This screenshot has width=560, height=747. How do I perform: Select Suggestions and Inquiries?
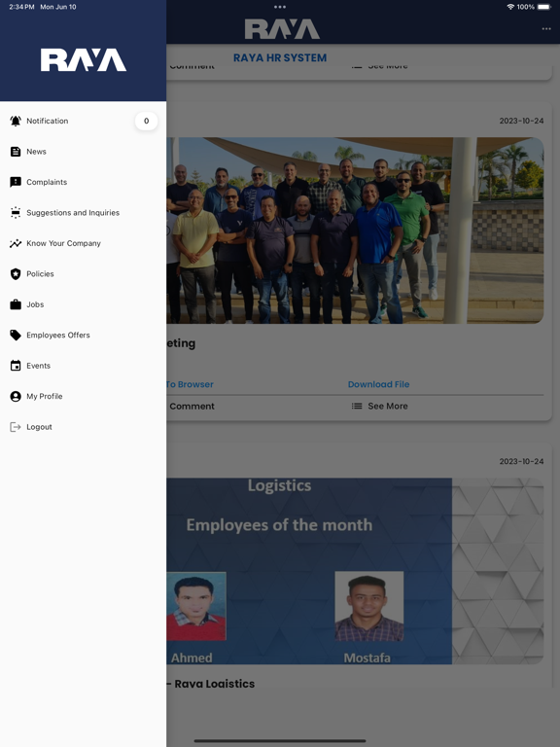[x=83, y=212]
